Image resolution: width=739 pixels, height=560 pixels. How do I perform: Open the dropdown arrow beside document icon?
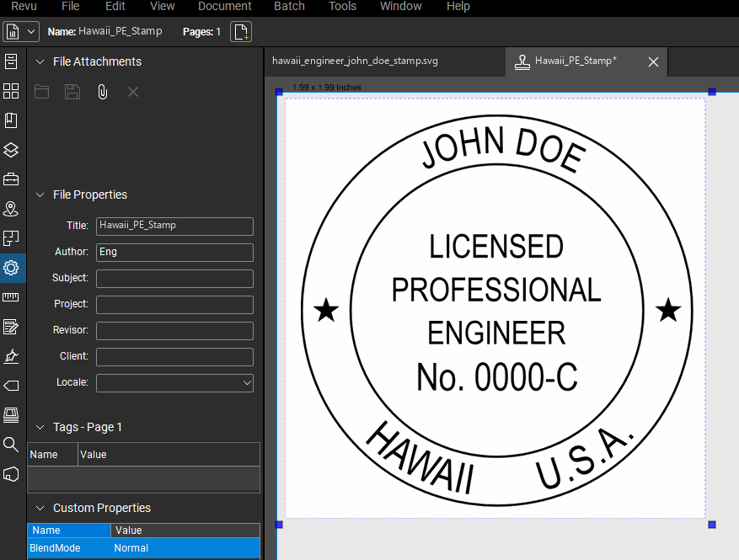click(x=31, y=31)
